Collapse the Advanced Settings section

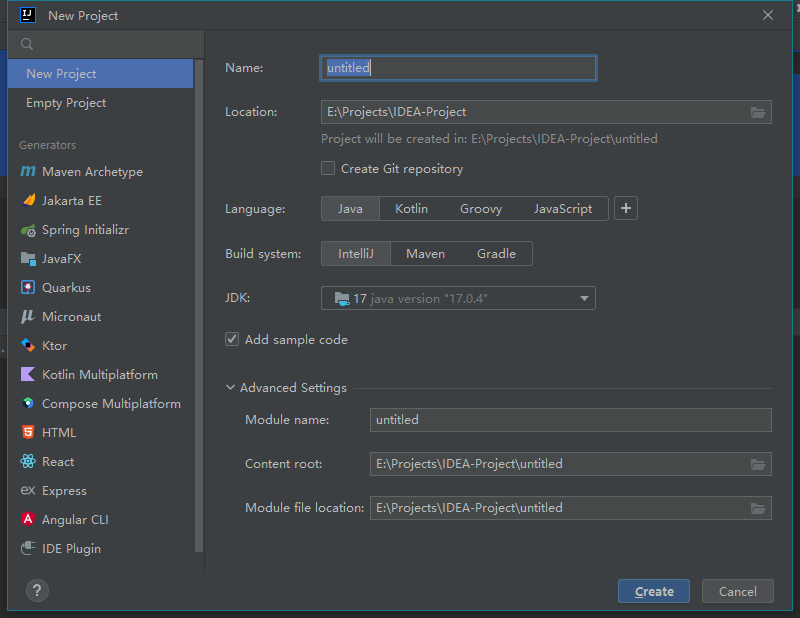click(231, 388)
